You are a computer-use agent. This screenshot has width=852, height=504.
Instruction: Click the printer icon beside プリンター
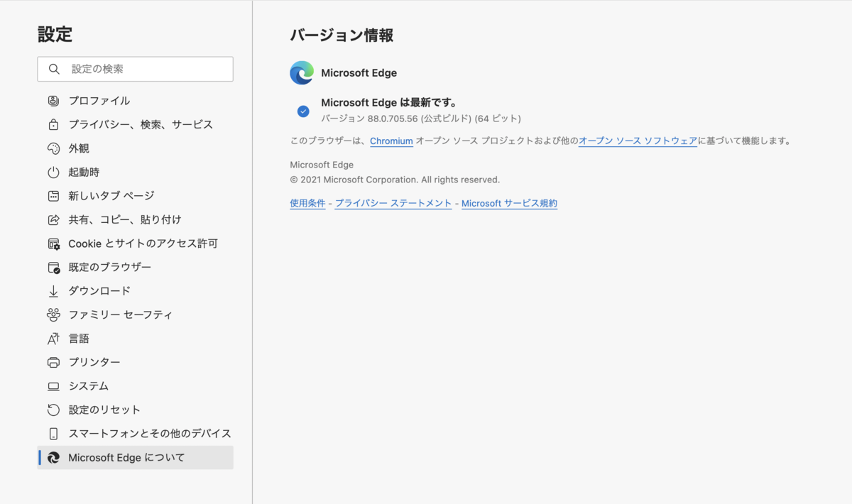click(53, 362)
